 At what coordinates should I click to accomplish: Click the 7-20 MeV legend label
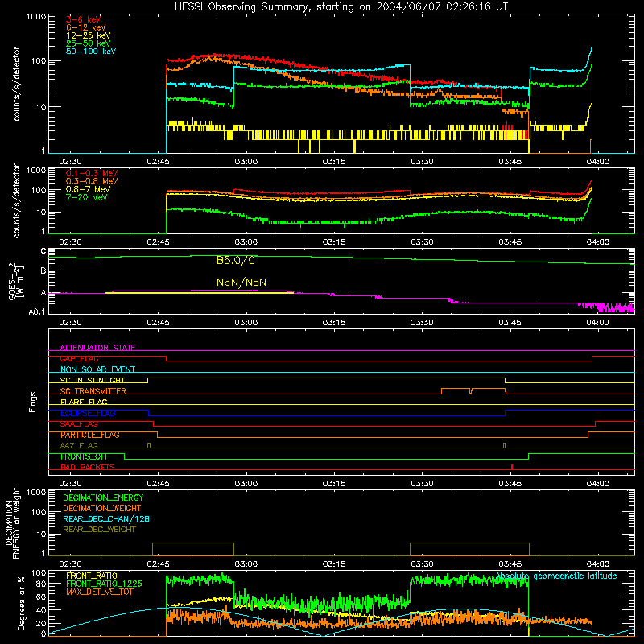pyautogui.click(x=86, y=197)
